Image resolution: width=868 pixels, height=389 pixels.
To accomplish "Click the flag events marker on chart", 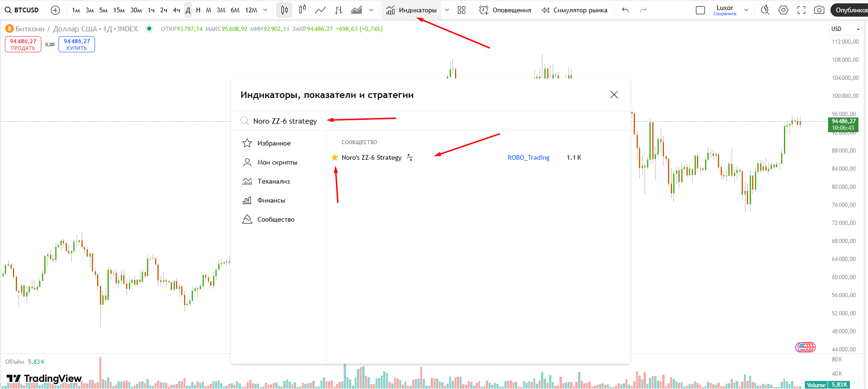I will point(805,347).
